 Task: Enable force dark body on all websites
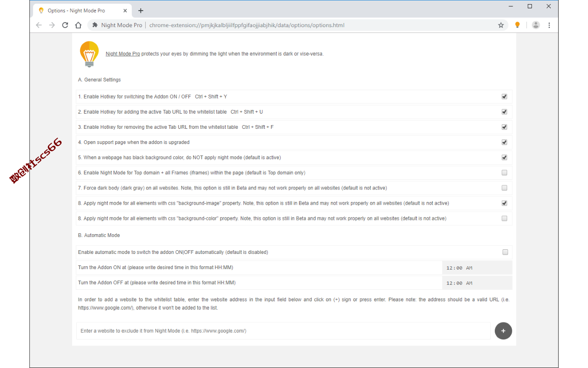click(504, 188)
